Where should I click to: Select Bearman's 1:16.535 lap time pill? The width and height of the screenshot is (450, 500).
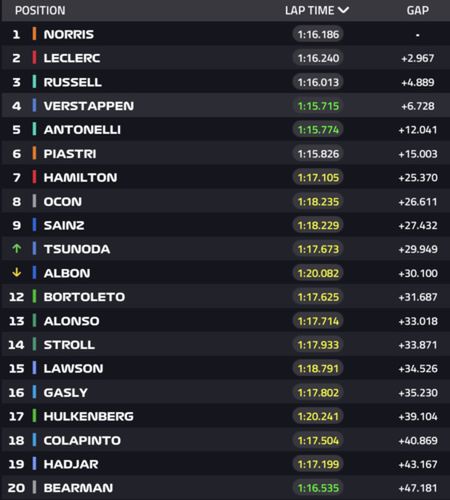coord(318,488)
